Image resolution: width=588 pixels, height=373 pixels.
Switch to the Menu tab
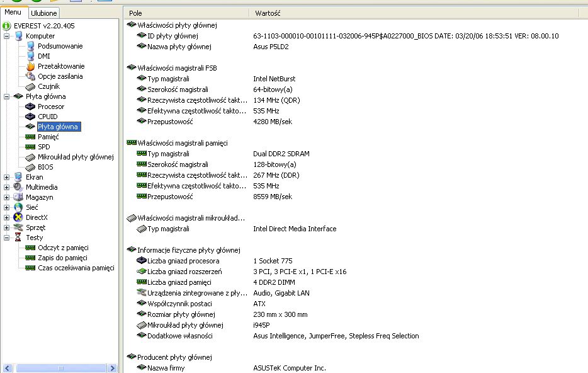[14, 13]
